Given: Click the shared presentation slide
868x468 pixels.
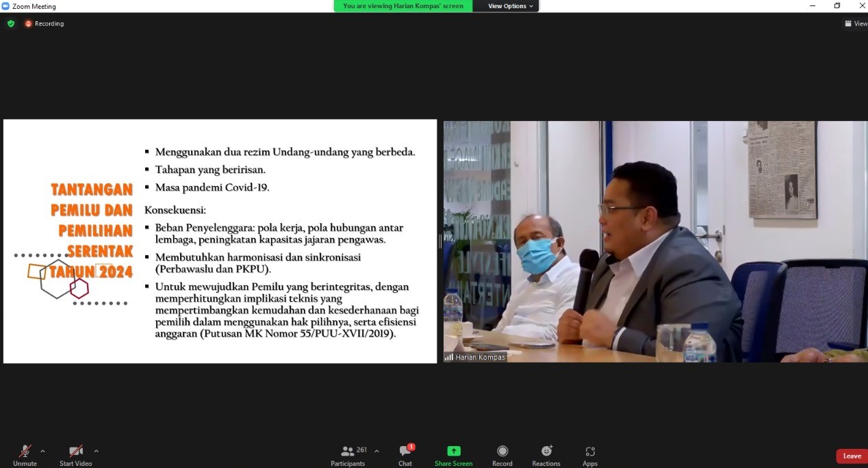Looking at the screenshot, I should (220, 241).
